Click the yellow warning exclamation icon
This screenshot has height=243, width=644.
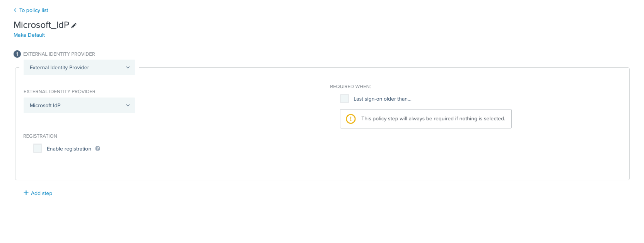pos(350,119)
